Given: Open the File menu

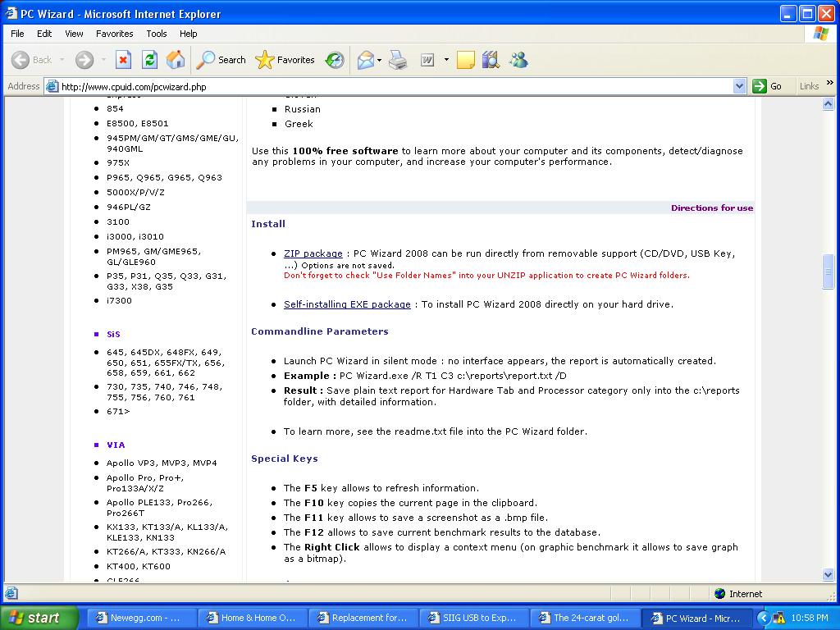Looking at the screenshot, I should (x=17, y=33).
